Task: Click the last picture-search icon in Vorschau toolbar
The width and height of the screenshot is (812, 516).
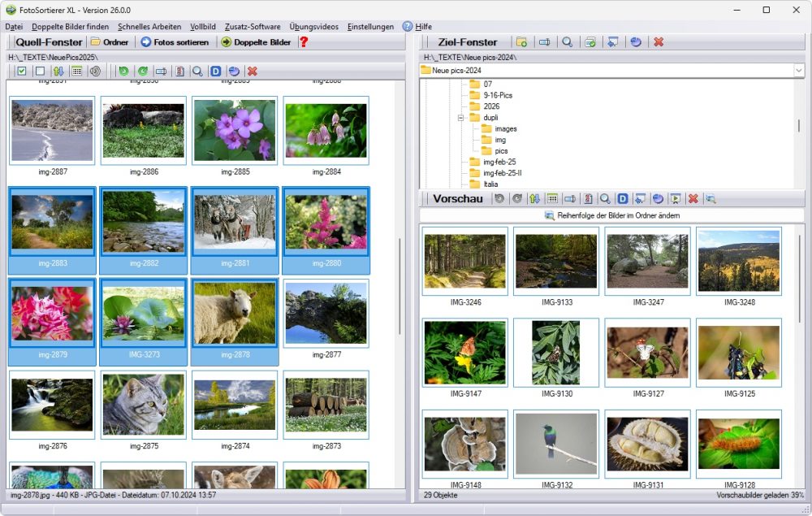Action: coord(711,198)
